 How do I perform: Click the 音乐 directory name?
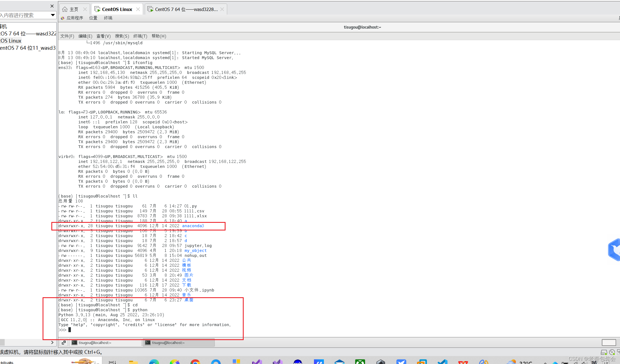(x=187, y=295)
